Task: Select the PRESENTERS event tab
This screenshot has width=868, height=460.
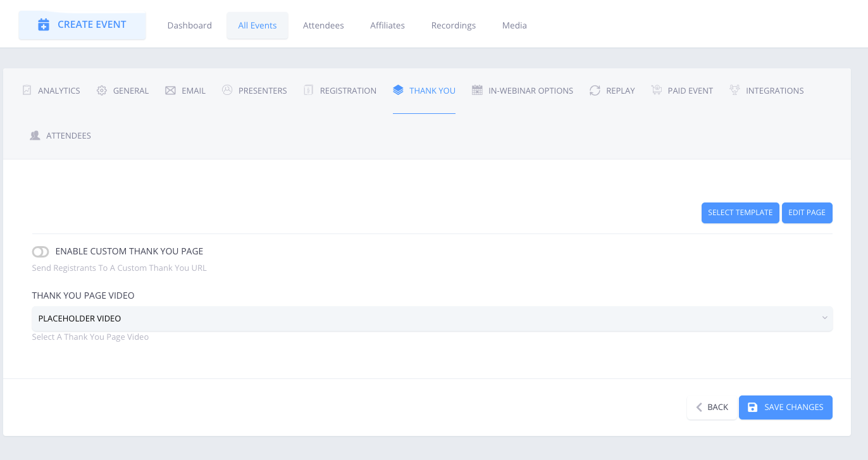Action: 254,90
